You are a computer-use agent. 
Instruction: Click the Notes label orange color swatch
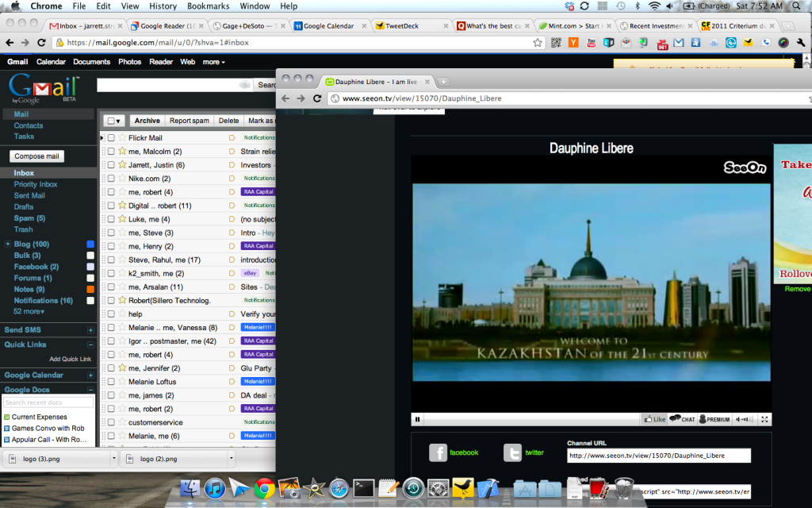click(x=90, y=289)
